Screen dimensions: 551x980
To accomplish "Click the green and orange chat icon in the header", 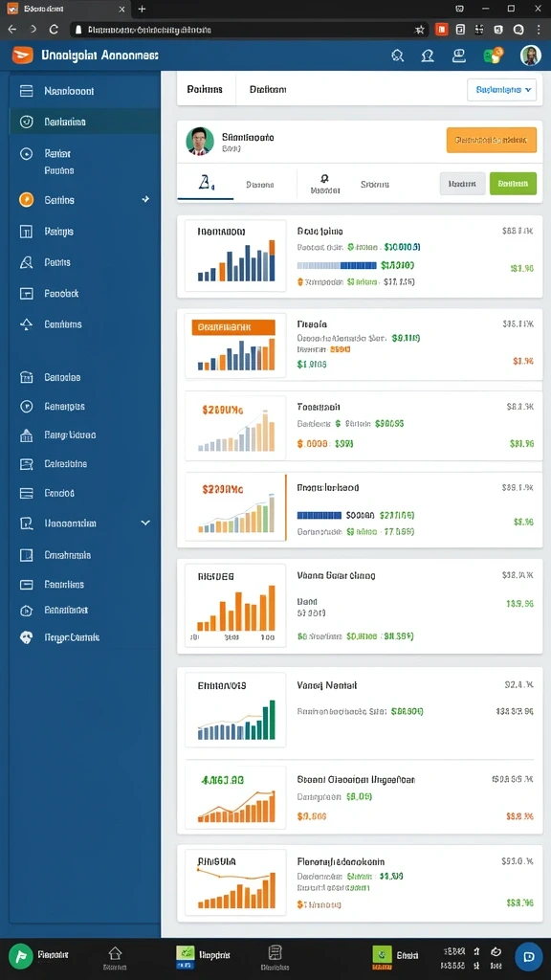I will (x=494, y=56).
